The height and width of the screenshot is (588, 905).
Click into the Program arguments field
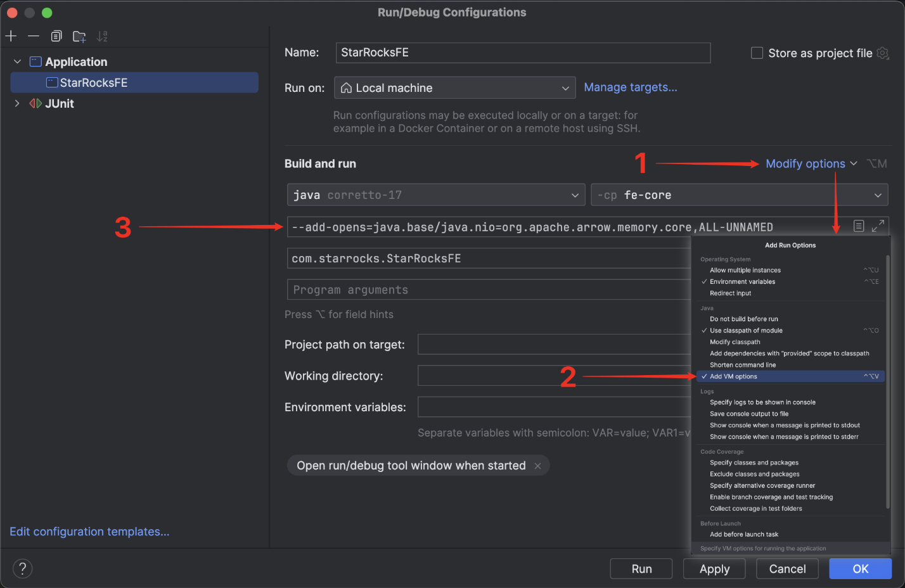(x=488, y=290)
